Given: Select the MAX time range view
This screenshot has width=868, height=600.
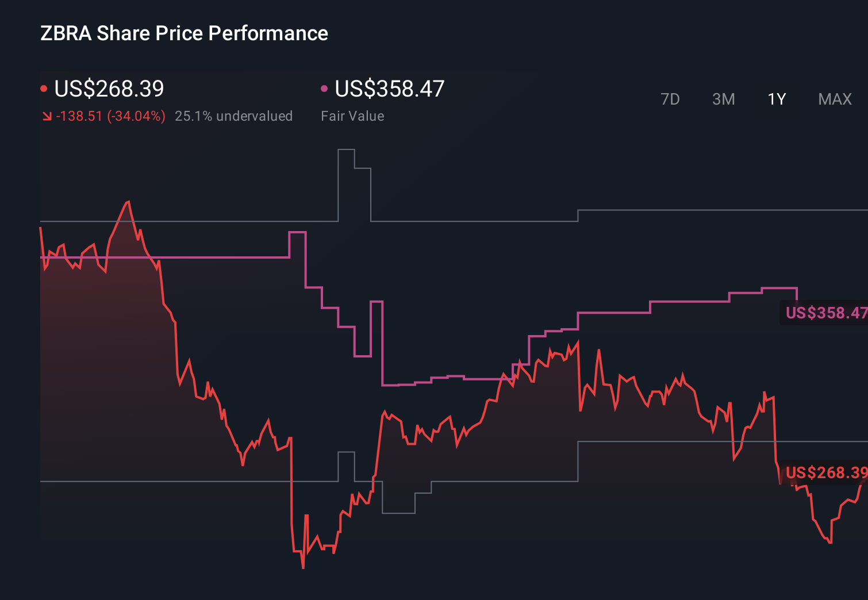Looking at the screenshot, I should (835, 99).
